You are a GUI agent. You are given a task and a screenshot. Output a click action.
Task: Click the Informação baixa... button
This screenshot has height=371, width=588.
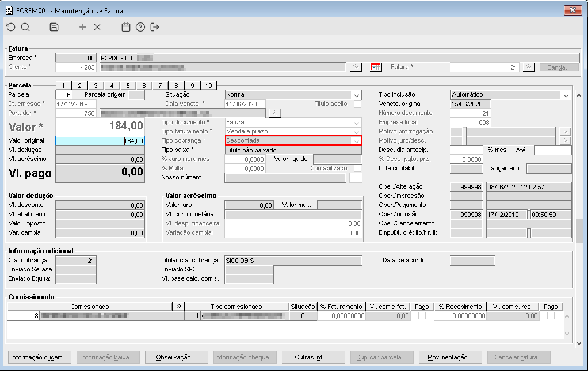(x=108, y=357)
